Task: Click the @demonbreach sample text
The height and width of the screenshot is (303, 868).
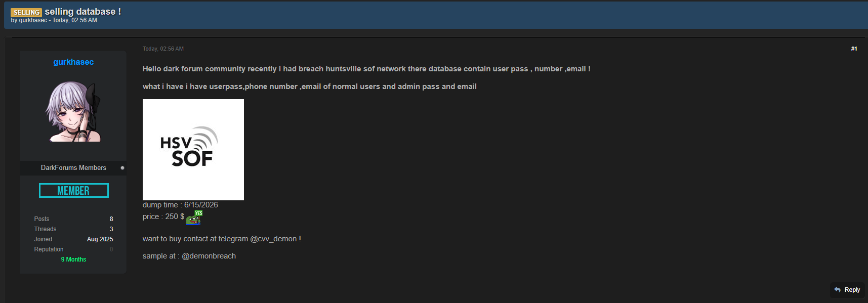Action: tap(209, 256)
